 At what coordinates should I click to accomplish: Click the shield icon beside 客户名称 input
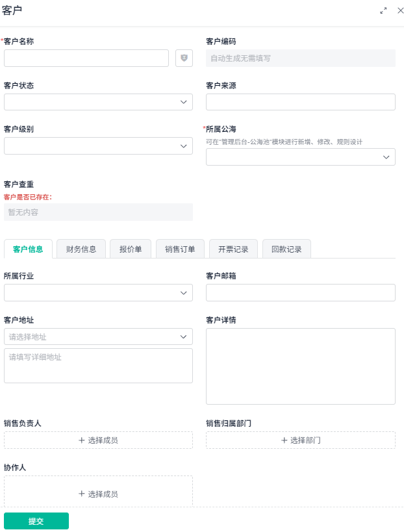pos(183,58)
